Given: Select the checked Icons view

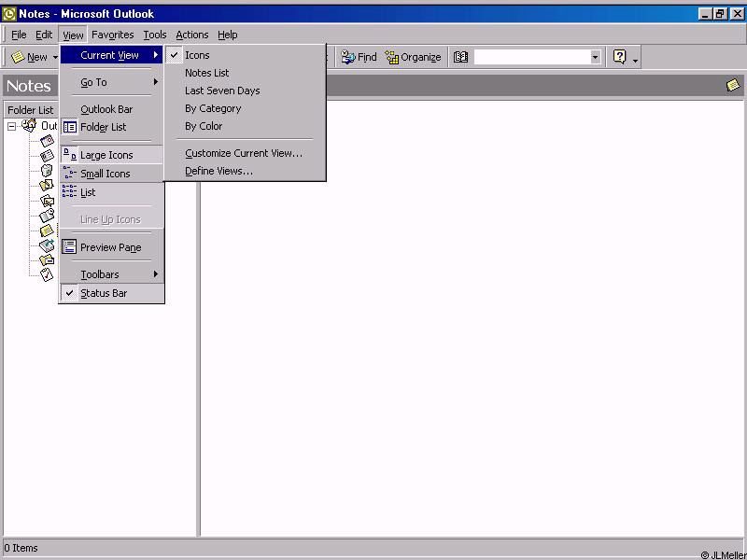Looking at the screenshot, I should coord(245,55).
